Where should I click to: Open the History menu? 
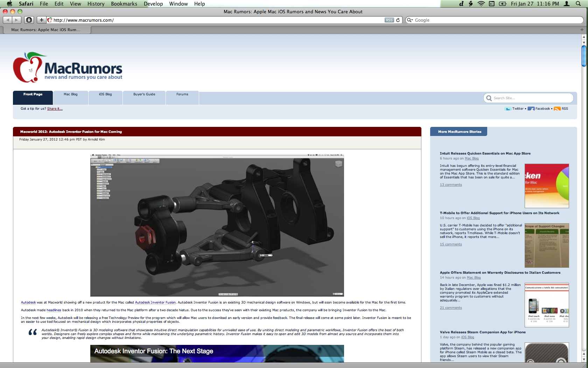coord(96,4)
